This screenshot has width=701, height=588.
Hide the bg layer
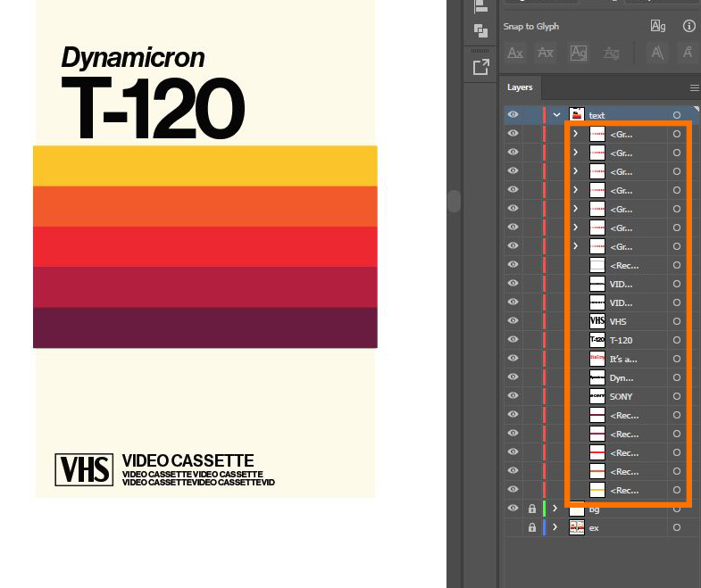tap(513, 508)
